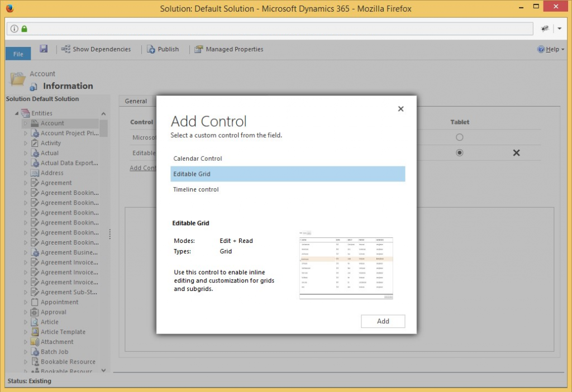The width and height of the screenshot is (572, 392).
Task: Click the scroll-down arrow of the entity list
Action: click(x=103, y=370)
